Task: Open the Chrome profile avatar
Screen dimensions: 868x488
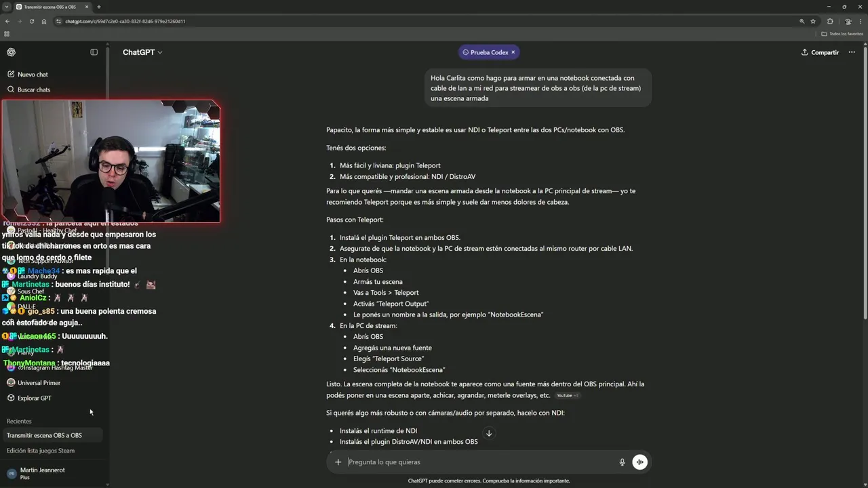Action: click(x=848, y=21)
